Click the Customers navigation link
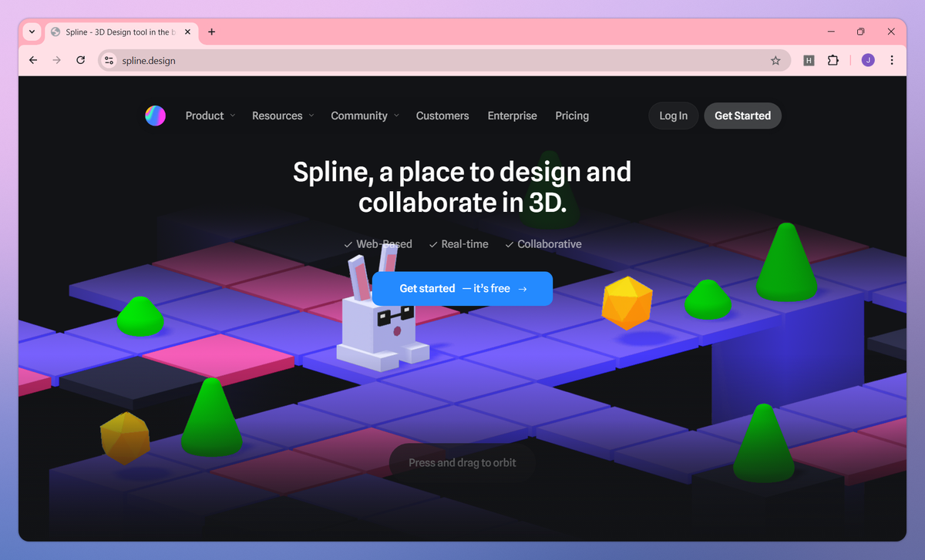Screen dimensions: 925x560 [442, 116]
